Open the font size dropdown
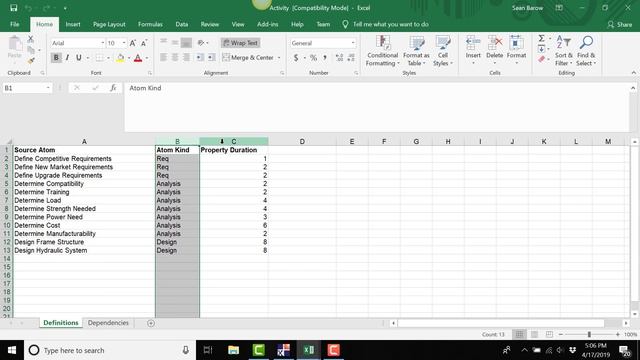Image resolution: width=640 pixels, height=360 pixels. pyautogui.click(x=124, y=43)
